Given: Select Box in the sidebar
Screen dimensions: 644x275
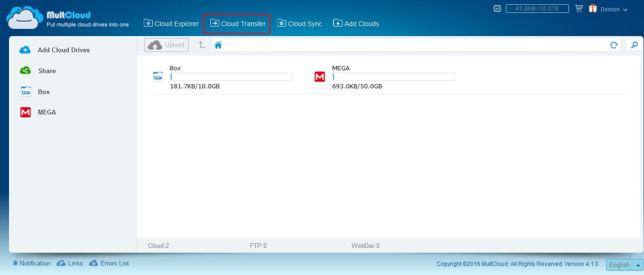Looking at the screenshot, I should 35,92.
